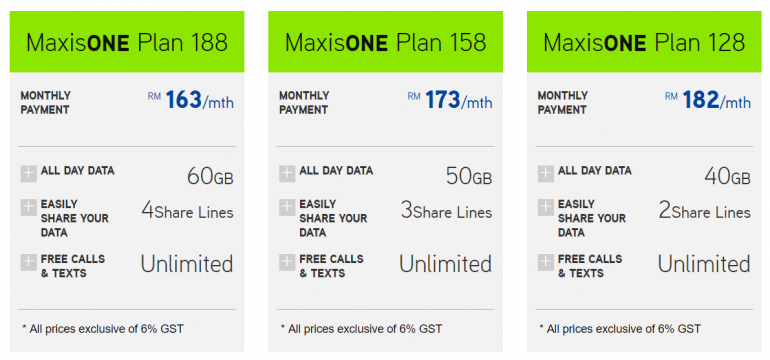Expand All Day Data in Plan 128
This screenshot has height=360, width=770.
pos(546,174)
